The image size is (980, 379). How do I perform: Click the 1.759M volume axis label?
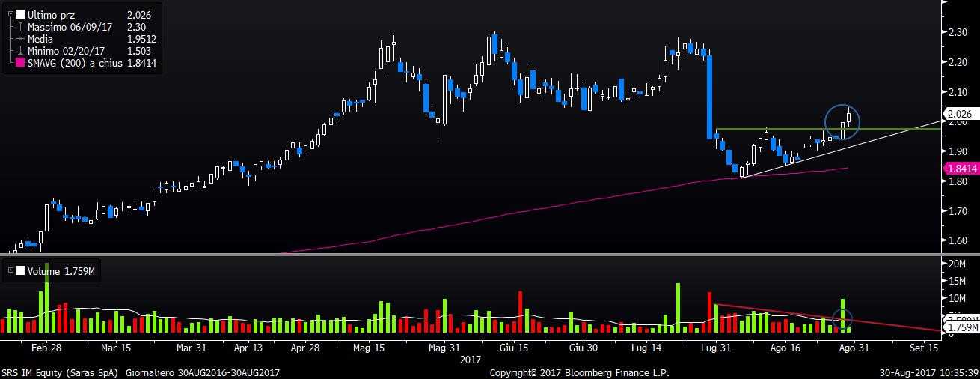coord(961,327)
